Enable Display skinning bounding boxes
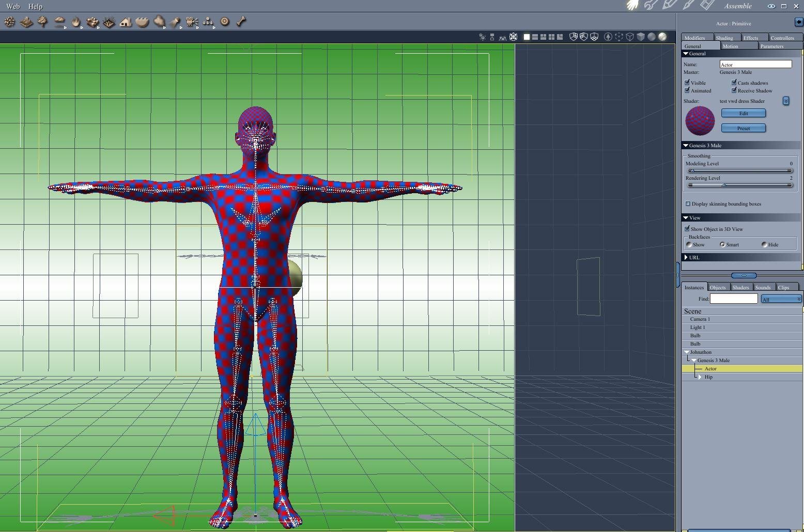The image size is (804, 532). point(688,204)
